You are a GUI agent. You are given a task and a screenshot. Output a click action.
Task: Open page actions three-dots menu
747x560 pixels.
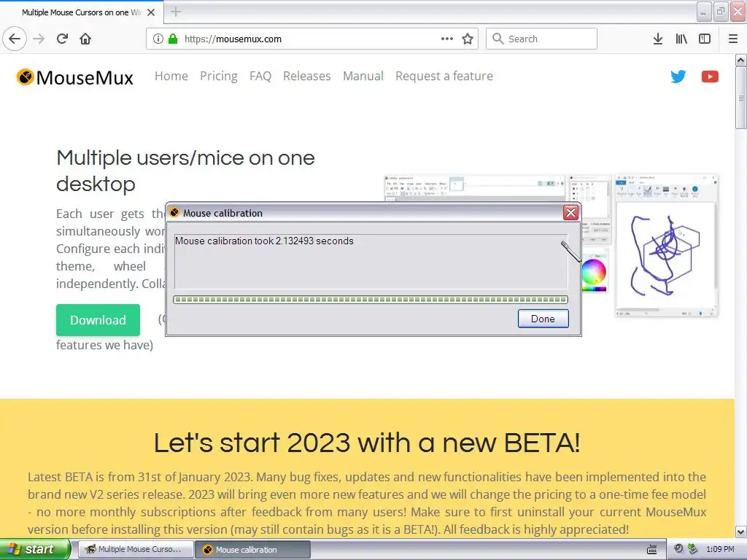coord(447,39)
